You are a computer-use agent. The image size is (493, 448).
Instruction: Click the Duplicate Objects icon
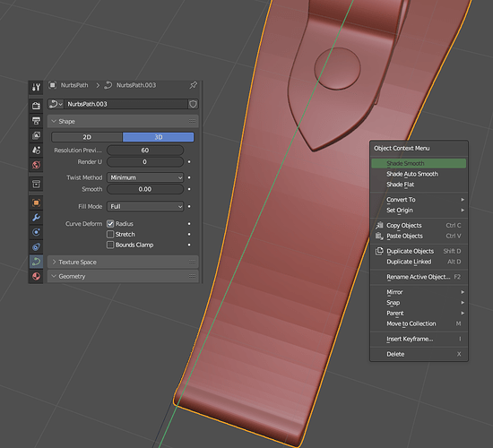pyautogui.click(x=379, y=251)
